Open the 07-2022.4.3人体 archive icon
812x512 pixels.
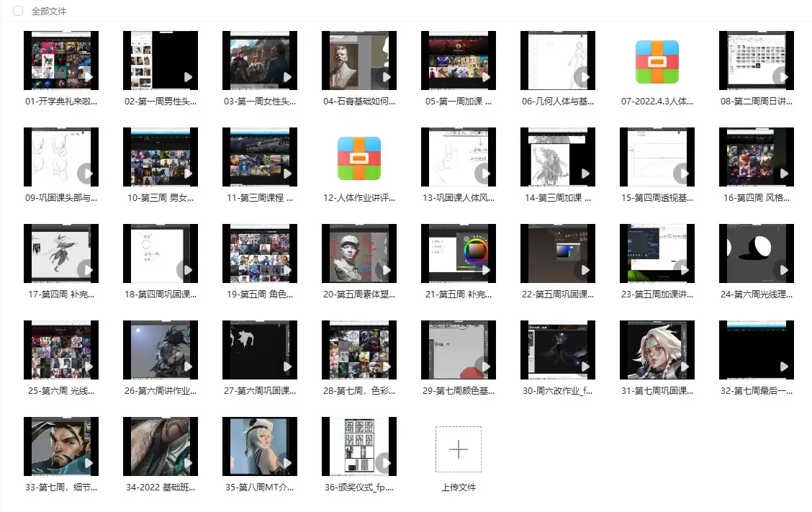[657, 61]
